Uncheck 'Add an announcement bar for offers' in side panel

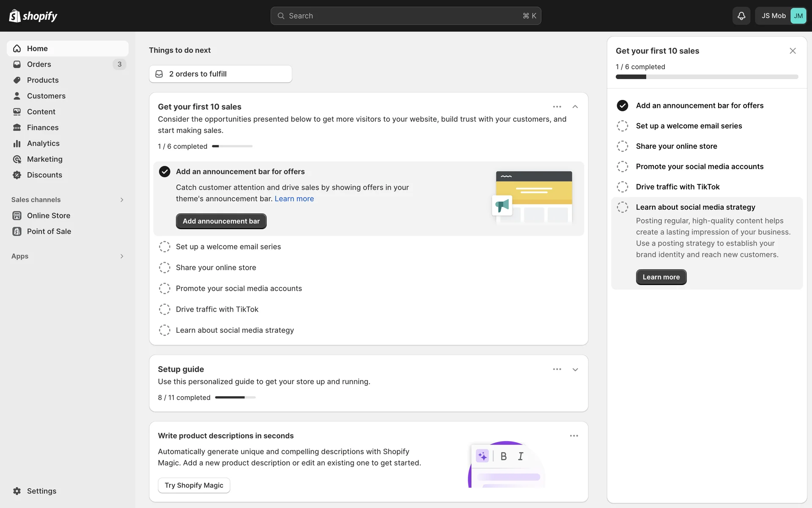pos(622,105)
